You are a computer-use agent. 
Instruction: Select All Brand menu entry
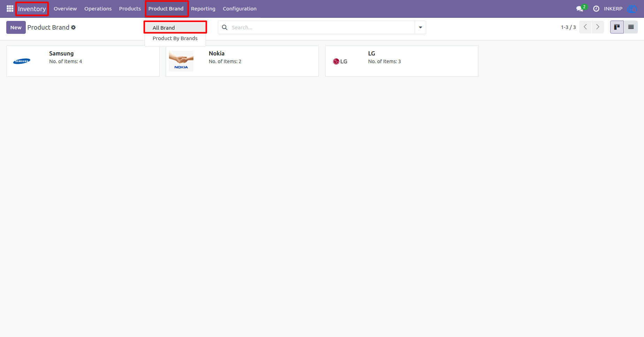[x=175, y=28]
